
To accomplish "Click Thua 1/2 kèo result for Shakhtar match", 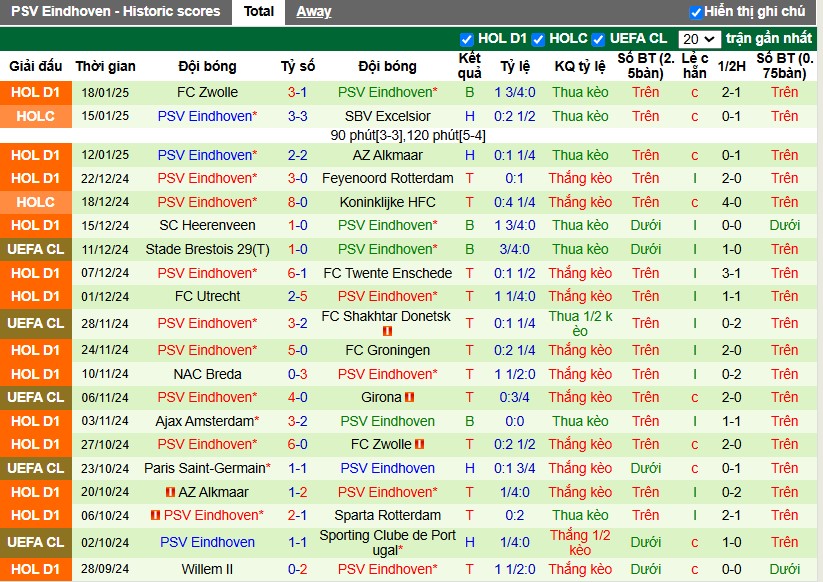I will 580,323.
